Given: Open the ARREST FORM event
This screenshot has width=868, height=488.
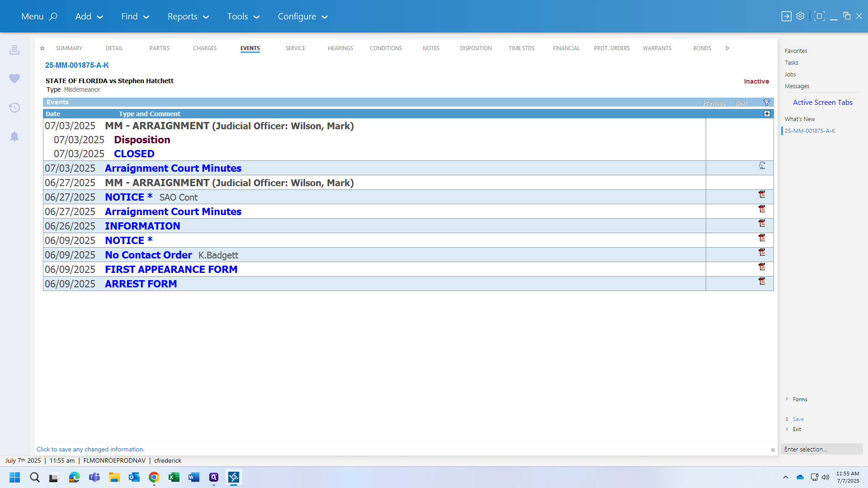Looking at the screenshot, I should [x=141, y=284].
